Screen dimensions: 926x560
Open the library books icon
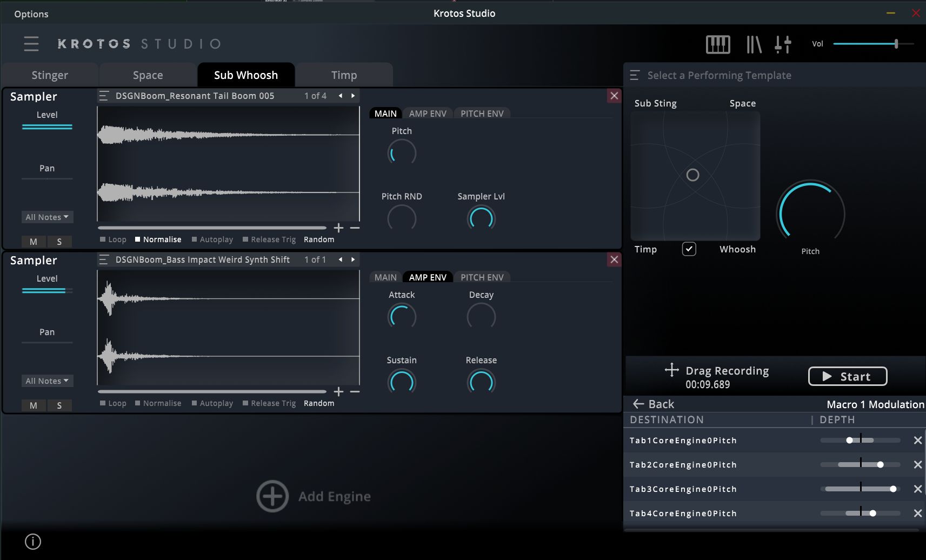(x=754, y=44)
